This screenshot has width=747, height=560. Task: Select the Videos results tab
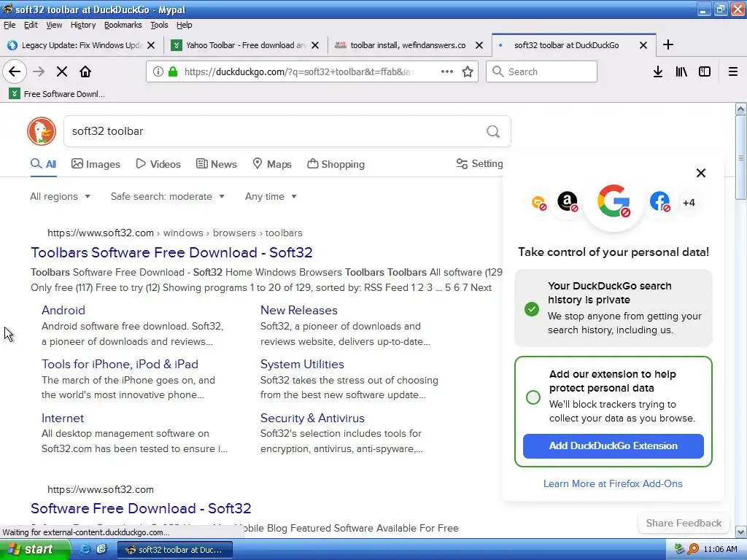[x=158, y=164]
